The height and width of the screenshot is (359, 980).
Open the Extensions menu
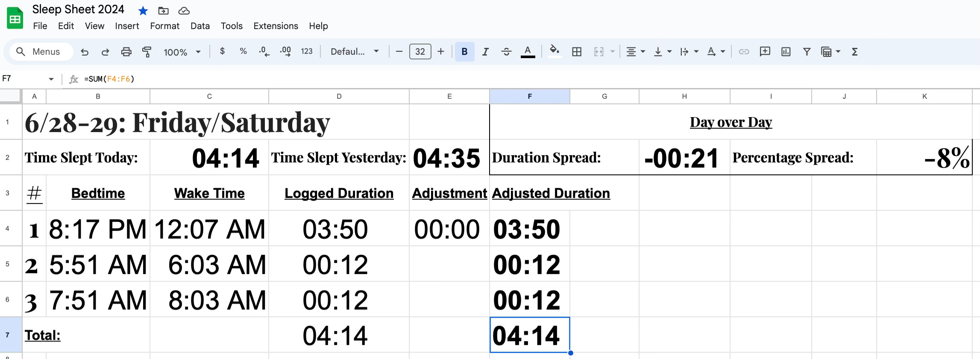(x=276, y=26)
